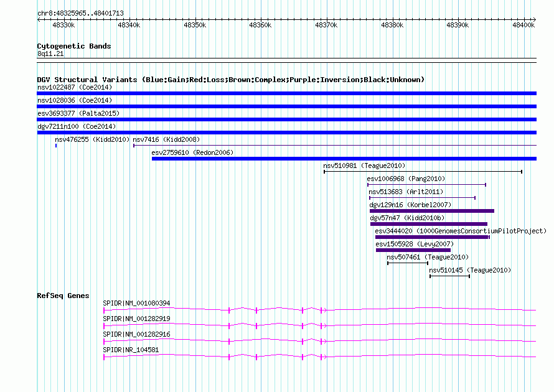Select the esv1505928 (Levy2007) variant bar
The height and width of the screenshot is (392, 554).
(x=413, y=250)
